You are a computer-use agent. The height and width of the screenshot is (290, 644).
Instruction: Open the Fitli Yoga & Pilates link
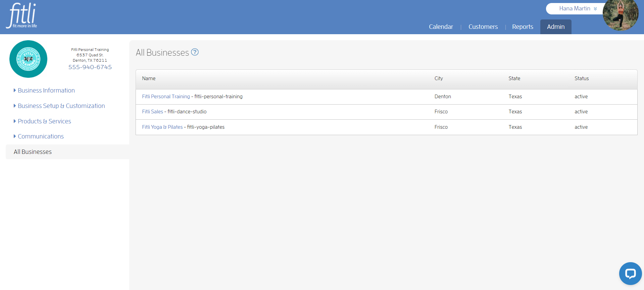tap(162, 127)
